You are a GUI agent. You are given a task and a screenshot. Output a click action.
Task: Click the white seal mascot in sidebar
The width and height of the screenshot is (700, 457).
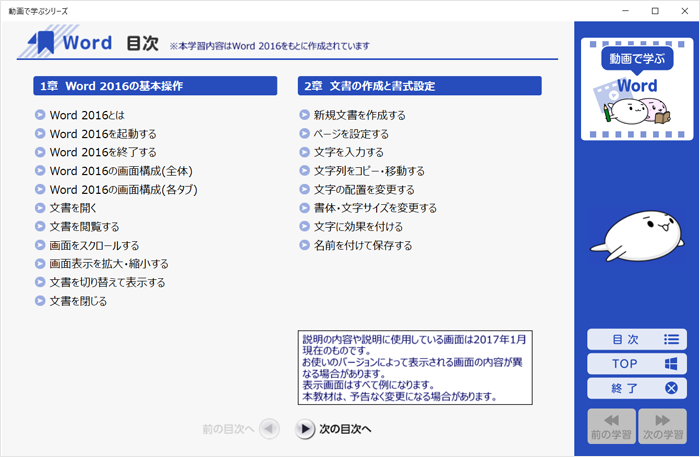(638, 237)
